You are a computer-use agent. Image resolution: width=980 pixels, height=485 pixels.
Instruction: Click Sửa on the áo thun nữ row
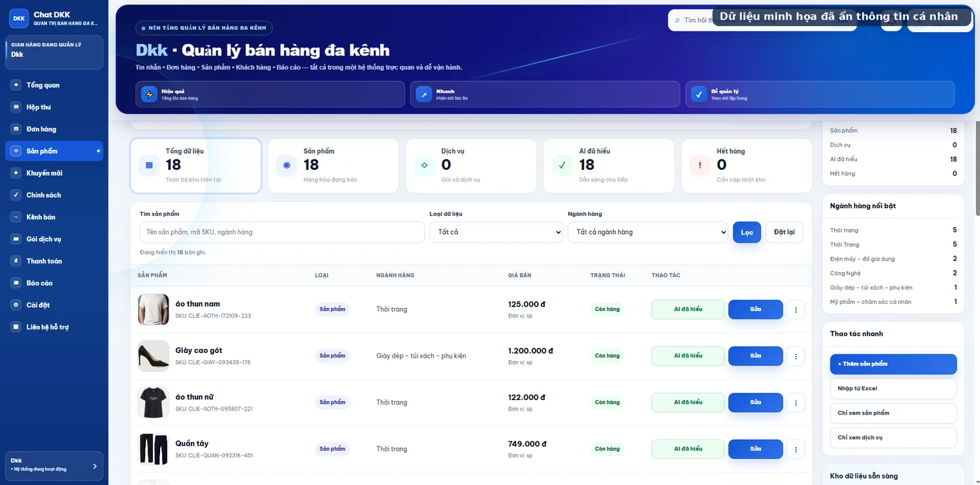[x=755, y=403]
